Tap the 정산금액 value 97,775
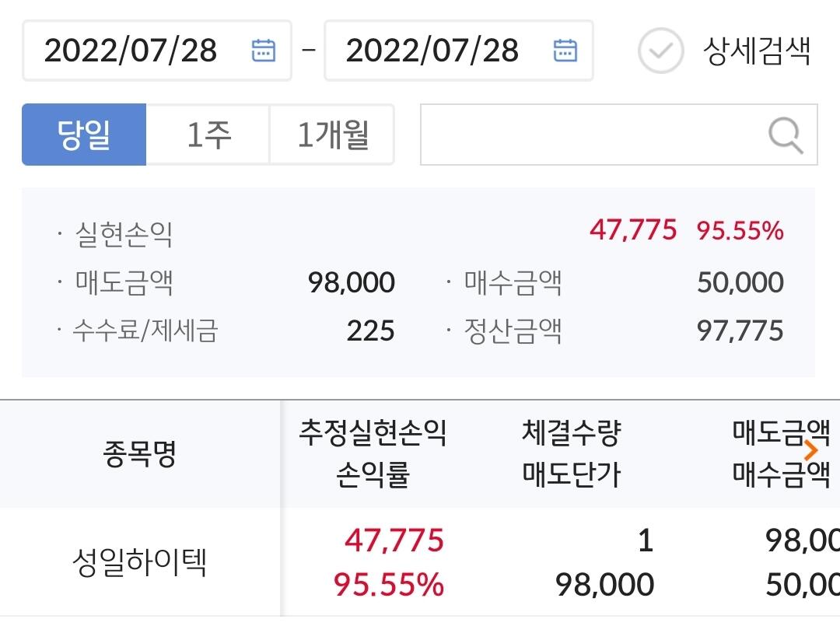Screen dimensions: 840x633 coord(740,330)
